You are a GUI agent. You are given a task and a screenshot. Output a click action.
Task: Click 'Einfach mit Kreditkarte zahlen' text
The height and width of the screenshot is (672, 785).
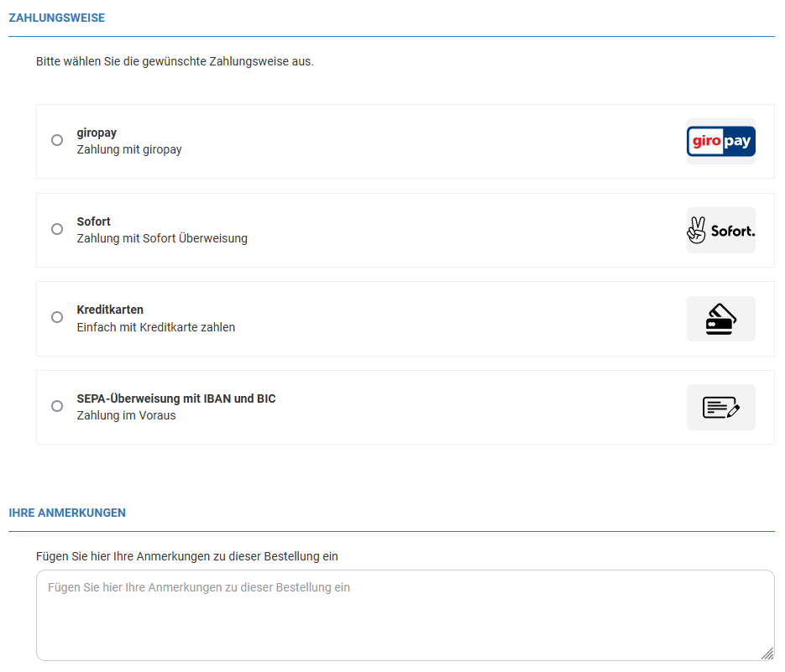click(155, 327)
